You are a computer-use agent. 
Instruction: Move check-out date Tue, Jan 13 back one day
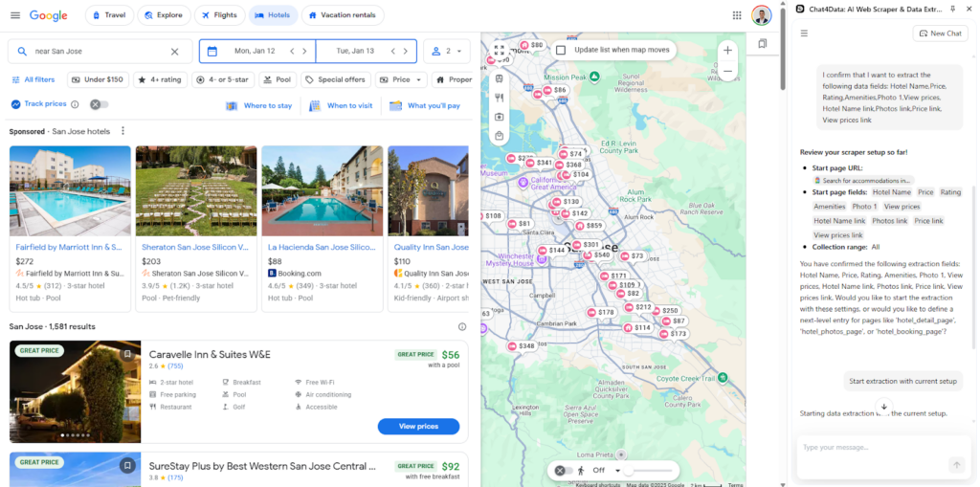[x=393, y=52]
